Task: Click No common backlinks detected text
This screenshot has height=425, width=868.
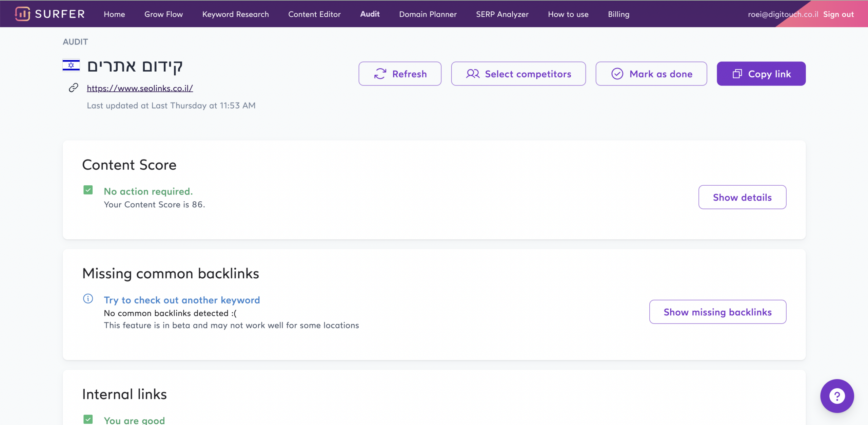Action: coord(170,313)
